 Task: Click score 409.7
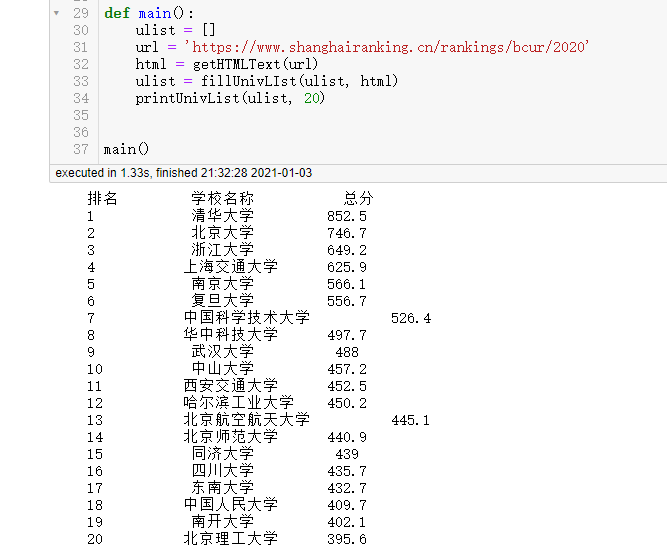347,505
